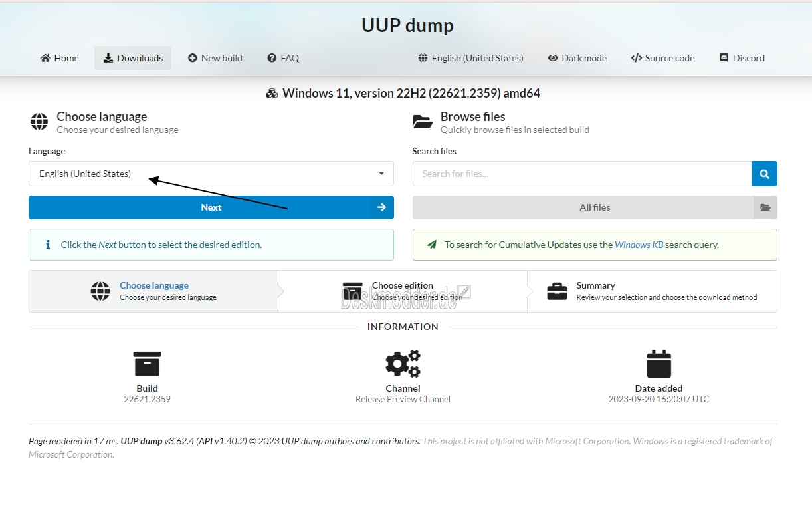The width and height of the screenshot is (812, 528).
Task: Click the UUP dump v3.62.4 footer text
Action: coord(157,441)
